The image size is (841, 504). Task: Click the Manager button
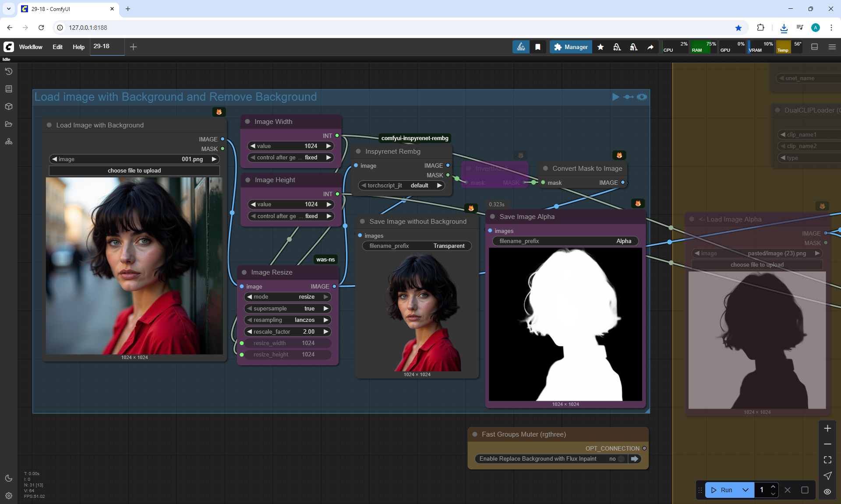(x=571, y=47)
